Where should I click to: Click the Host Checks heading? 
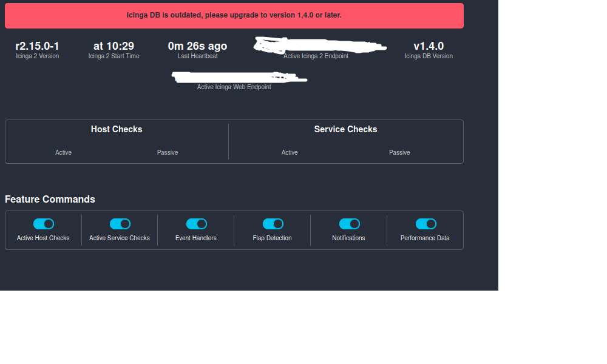pos(117,129)
